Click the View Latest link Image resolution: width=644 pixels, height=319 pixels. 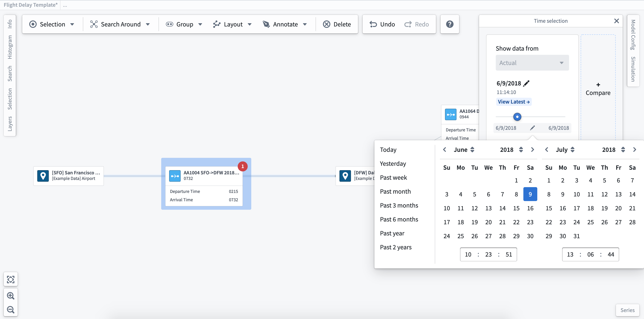click(x=513, y=102)
